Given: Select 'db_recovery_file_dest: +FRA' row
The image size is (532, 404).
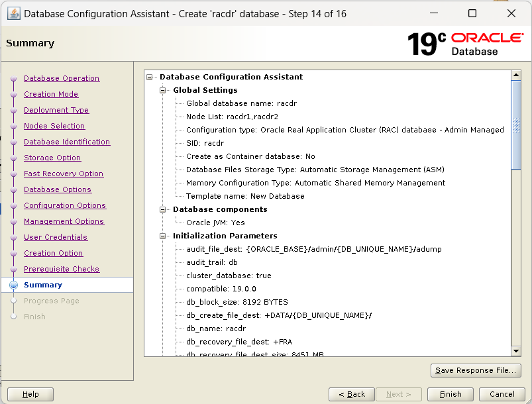Looking at the screenshot, I should coord(239,342).
